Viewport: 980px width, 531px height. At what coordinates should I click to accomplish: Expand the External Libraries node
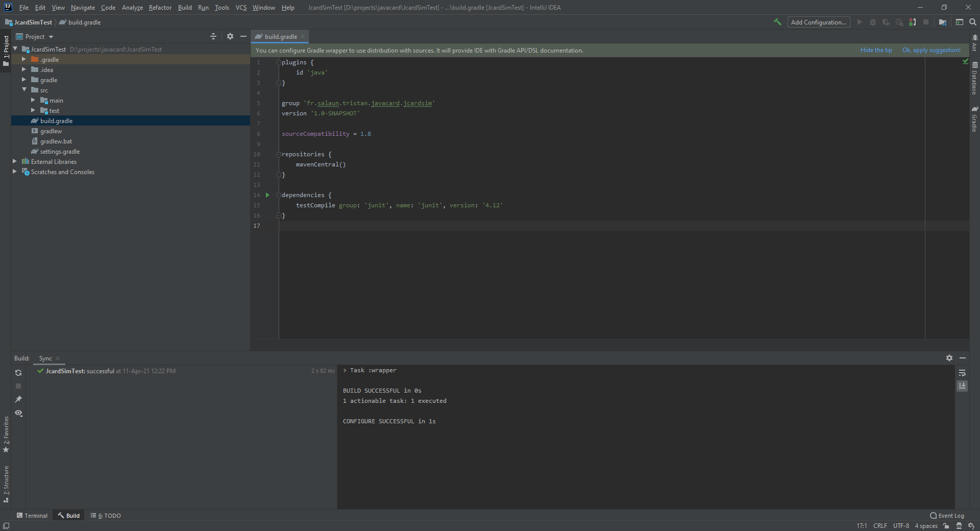coord(15,161)
